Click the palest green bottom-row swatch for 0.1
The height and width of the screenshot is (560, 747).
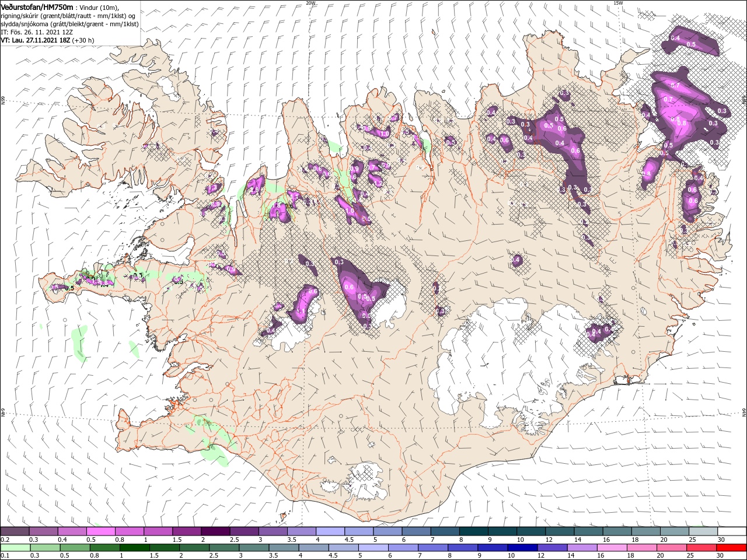[x=15, y=548]
